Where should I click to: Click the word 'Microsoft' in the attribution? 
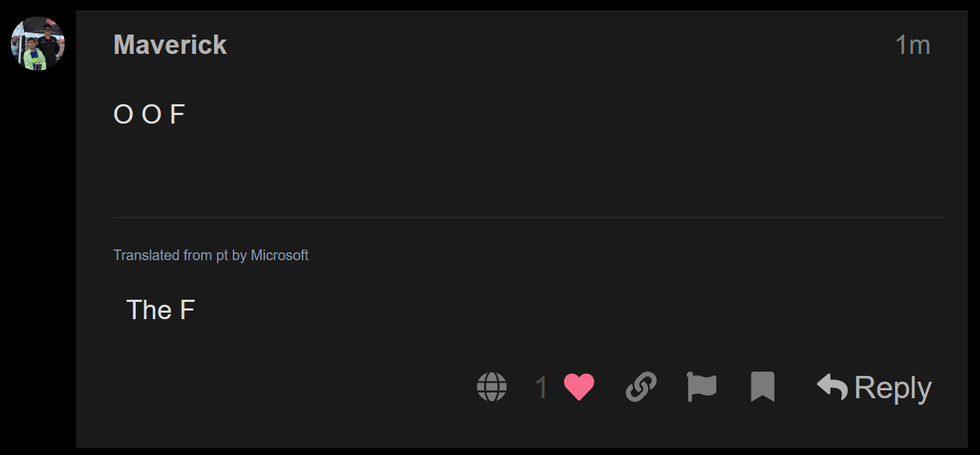coord(279,255)
